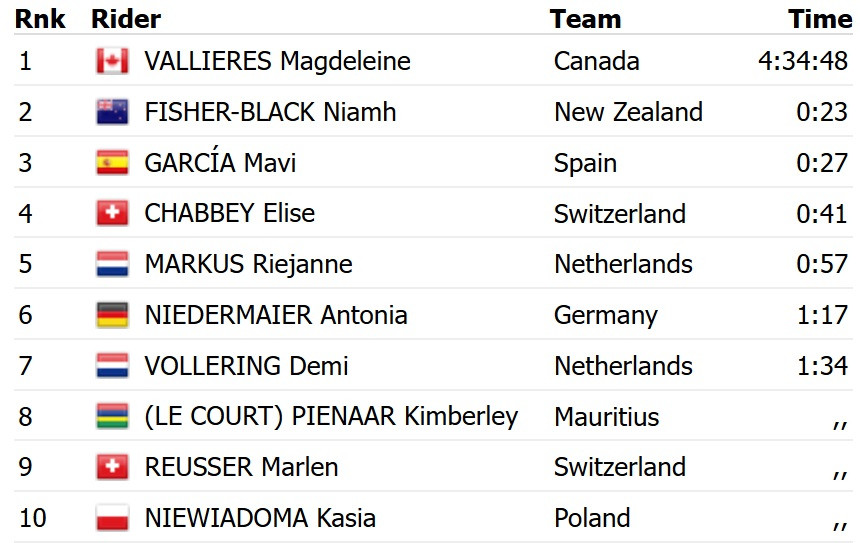
Task: Click the Poland flag icon
Action: tap(112, 518)
